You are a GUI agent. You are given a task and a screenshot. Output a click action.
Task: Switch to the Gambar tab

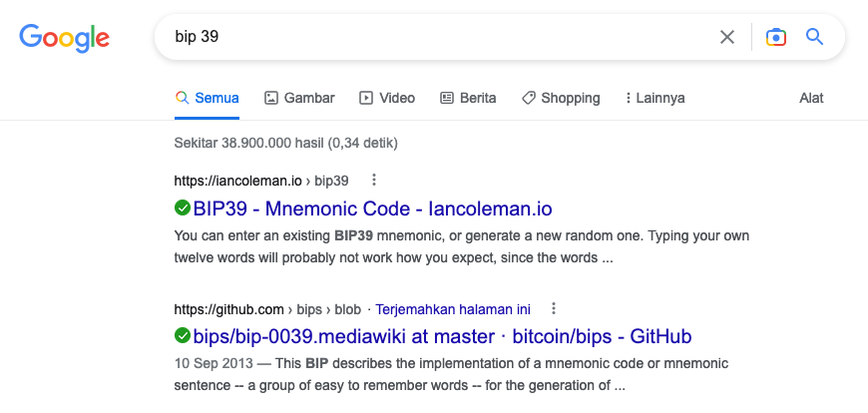pos(299,98)
